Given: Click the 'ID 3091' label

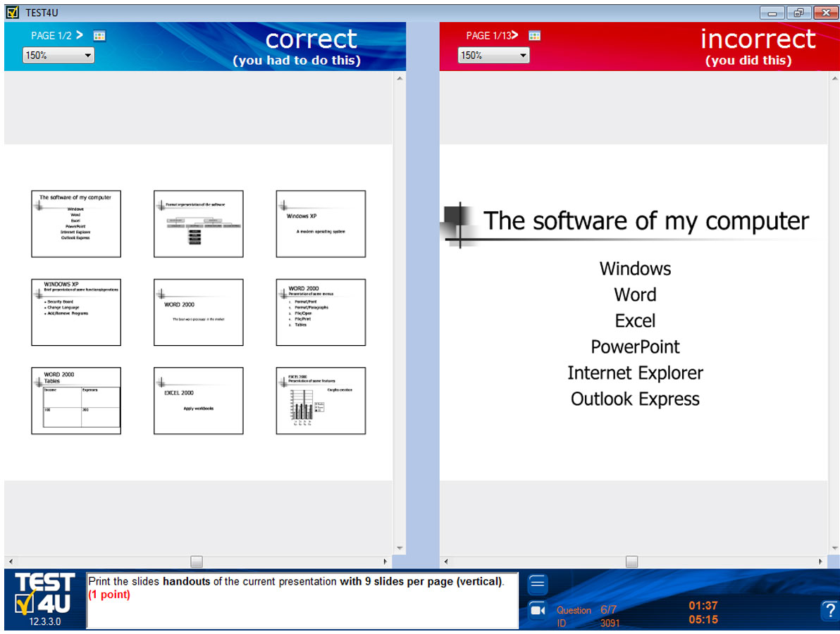Looking at the screenshot, I should 588,623.
